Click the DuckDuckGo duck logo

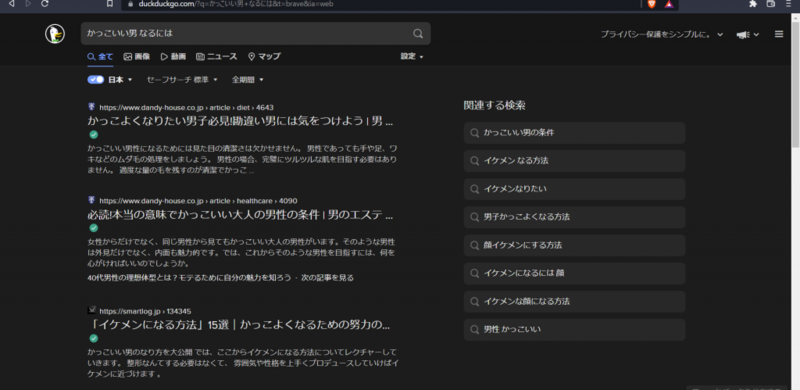click(55, 34)
